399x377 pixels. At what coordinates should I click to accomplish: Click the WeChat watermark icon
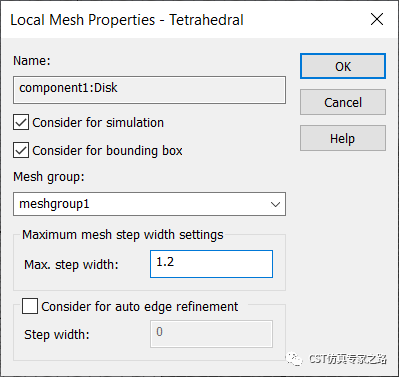(x=294, y=359)
